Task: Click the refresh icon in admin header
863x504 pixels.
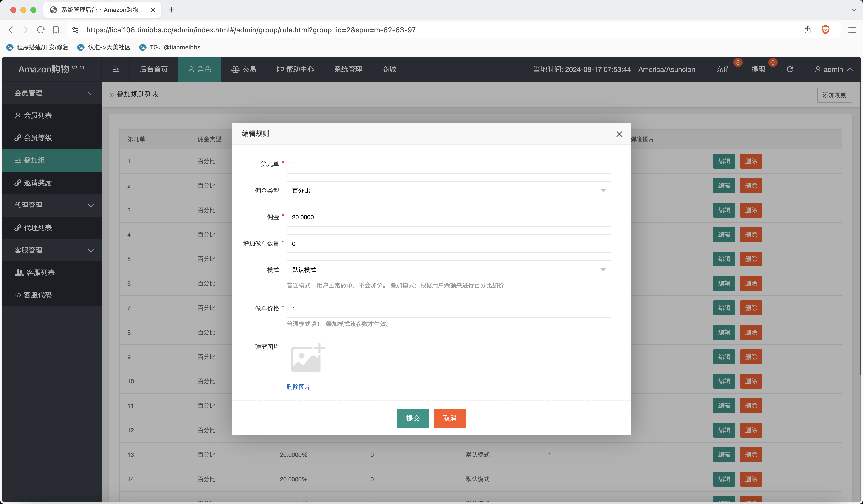Action: tap(789, 69)
